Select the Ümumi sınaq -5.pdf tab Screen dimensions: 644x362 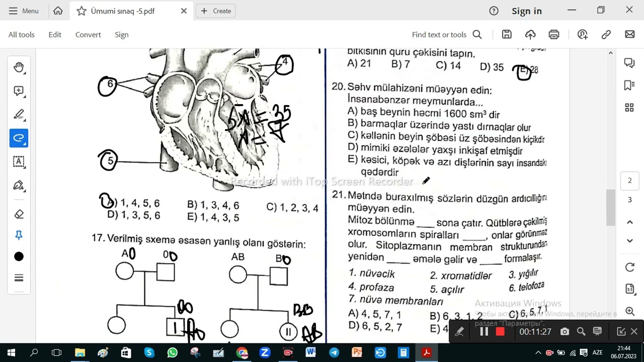131,11
